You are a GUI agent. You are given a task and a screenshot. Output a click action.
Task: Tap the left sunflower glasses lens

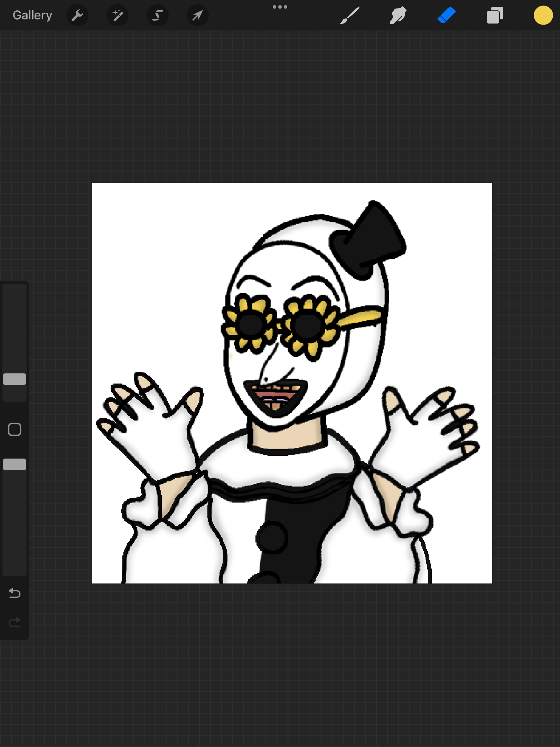pos(251,324)
